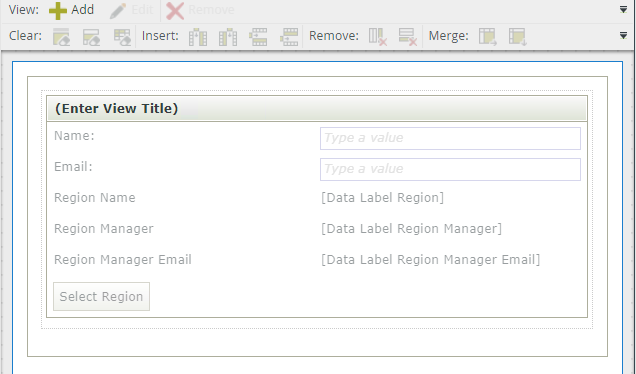Expand the View toolbar overflow arrow

pyautogui.click(x=623, y=9)
